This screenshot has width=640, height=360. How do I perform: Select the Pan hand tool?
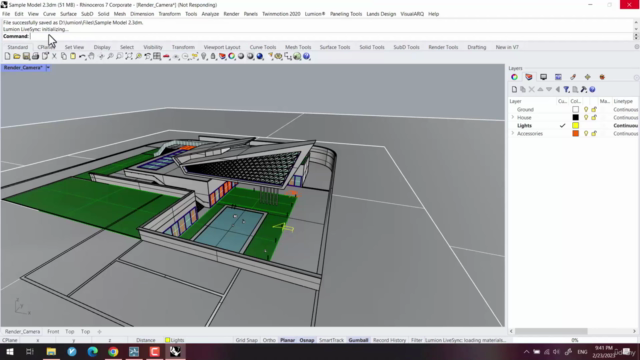click(91, 56)
